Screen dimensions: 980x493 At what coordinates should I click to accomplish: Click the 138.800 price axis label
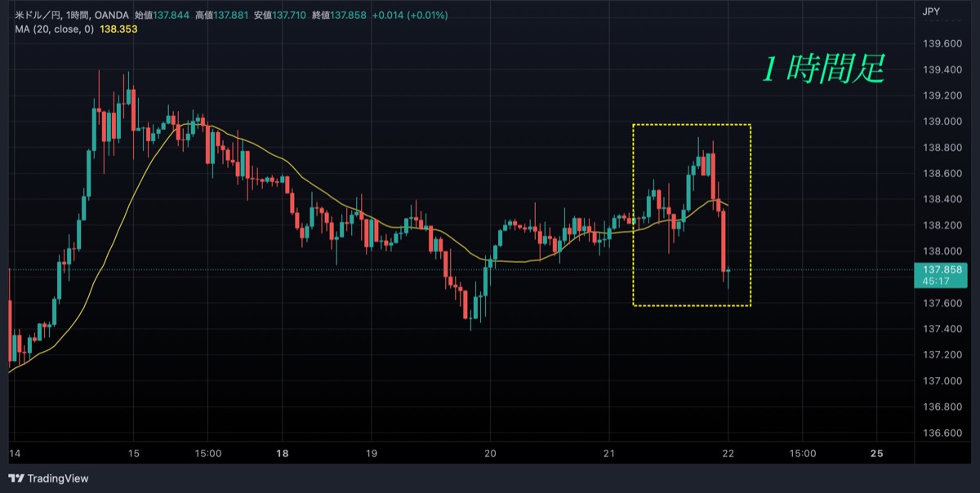pos(941,148)
